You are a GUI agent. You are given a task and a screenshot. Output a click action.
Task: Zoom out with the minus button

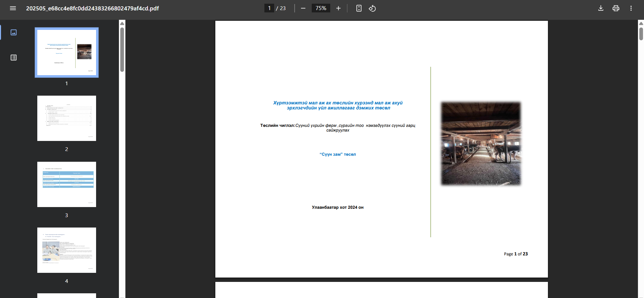(303, 8)
